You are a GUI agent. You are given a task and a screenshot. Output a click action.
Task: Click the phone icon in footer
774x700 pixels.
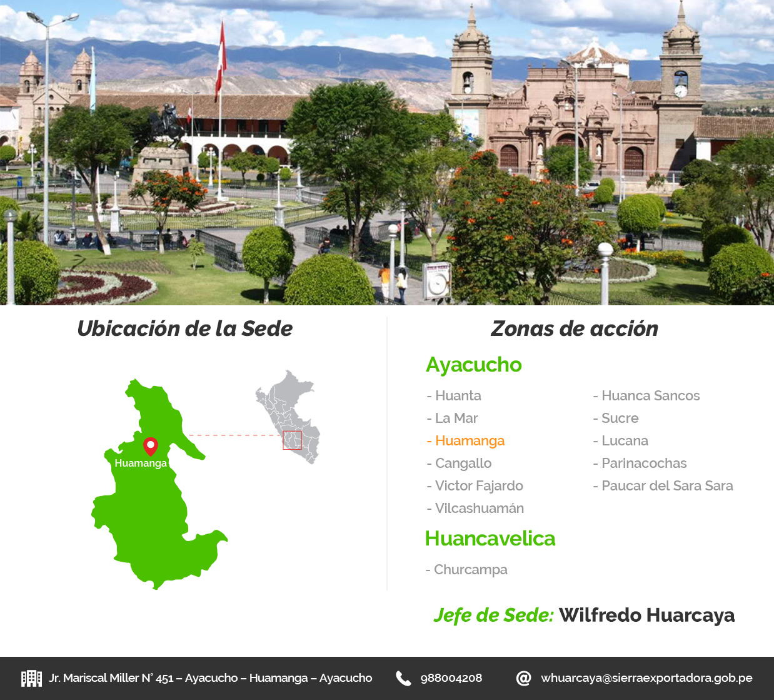403,678
